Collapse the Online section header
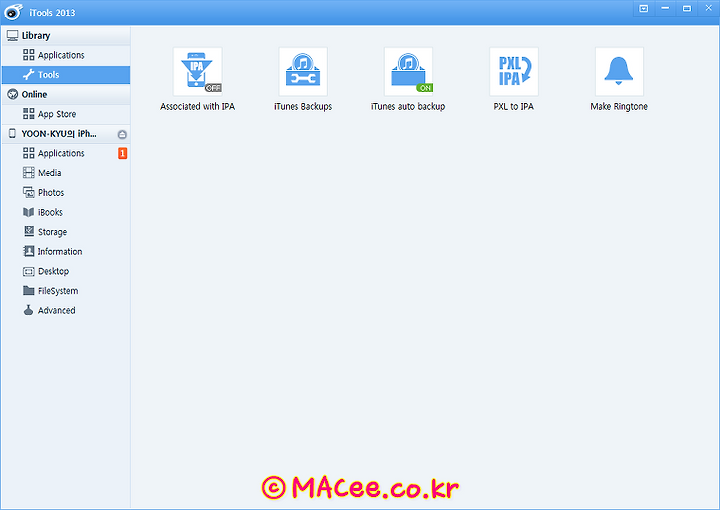 [x=66, y=95]
